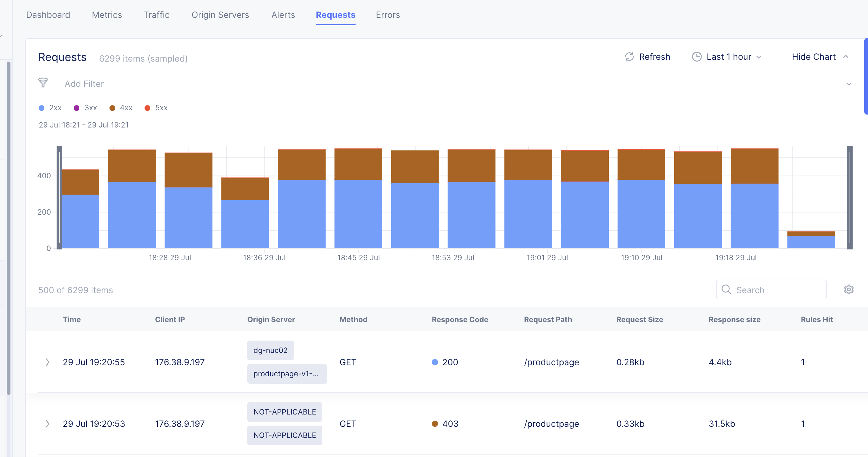Open the Errors tab
This screenshot has width=868, height=457.
[x=388, y=15]
